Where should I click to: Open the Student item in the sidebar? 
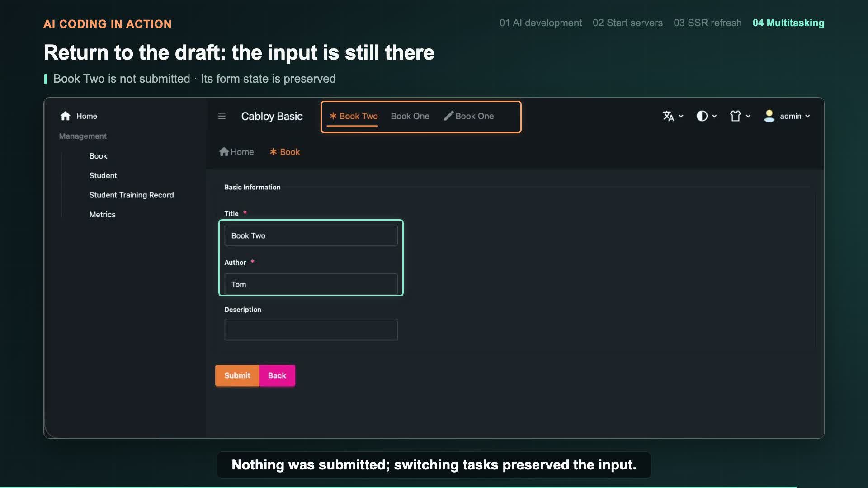click(x=103, y=175)
